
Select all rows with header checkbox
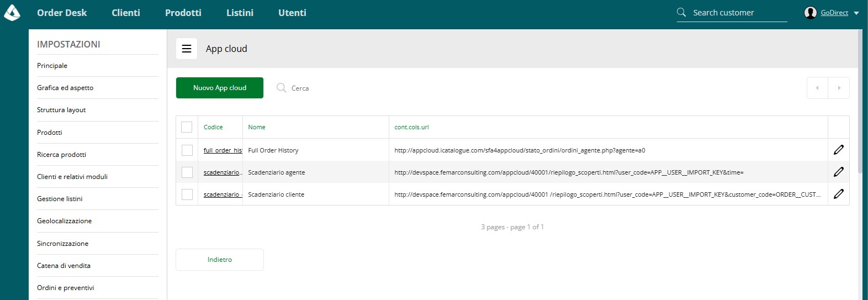coord(187,127)
